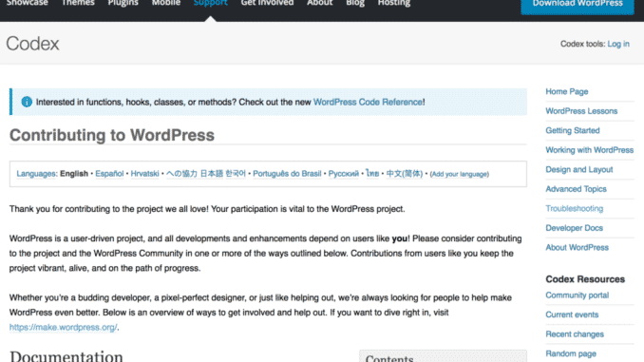Switch language to 한국어
644x362 pixels.
(x=236, y=174)
